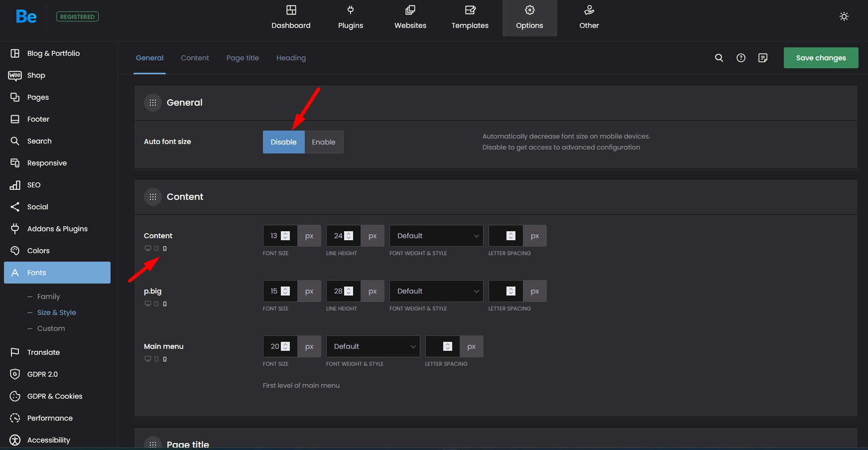Screen dimensions: 868x450
Task: Open Addons & Plugins settings
Action: tap(57, 229)
